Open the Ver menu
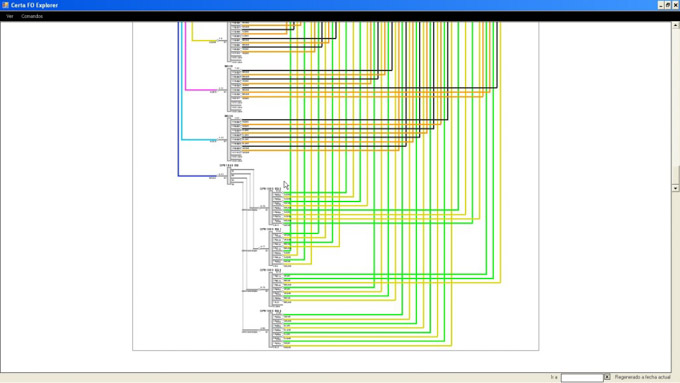680x383 pixels. (x=10, y=16)
